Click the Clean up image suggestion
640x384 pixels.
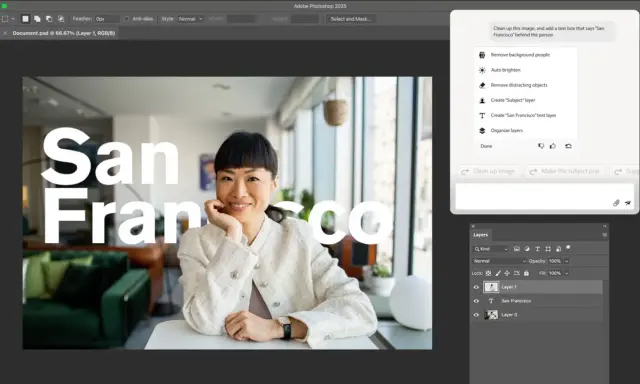click(x=489, y=171)
